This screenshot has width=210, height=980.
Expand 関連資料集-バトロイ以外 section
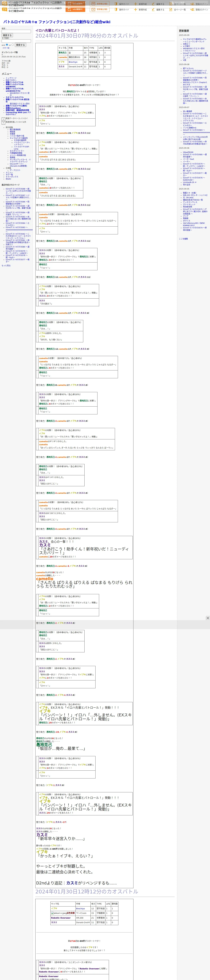3,122
